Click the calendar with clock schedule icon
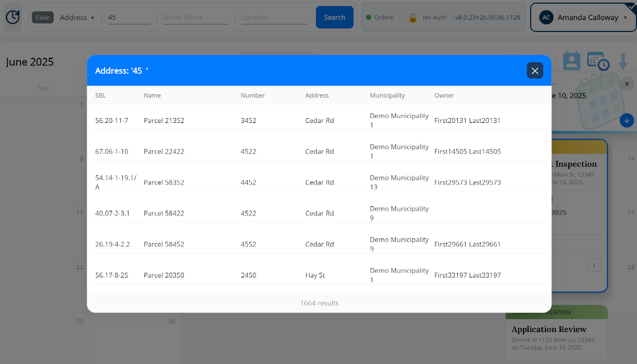This screenshot has width=637, height=364. pyautogui.click(x=598, y=61)
